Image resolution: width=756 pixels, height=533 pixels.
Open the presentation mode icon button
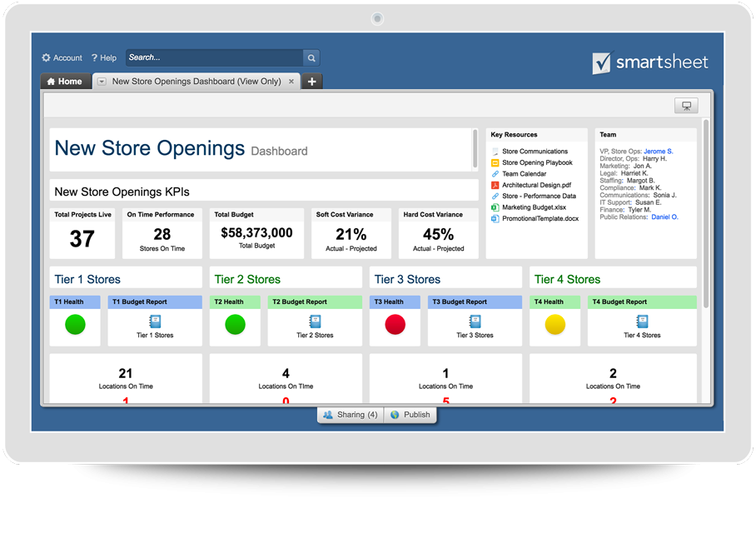coord(686,106)
